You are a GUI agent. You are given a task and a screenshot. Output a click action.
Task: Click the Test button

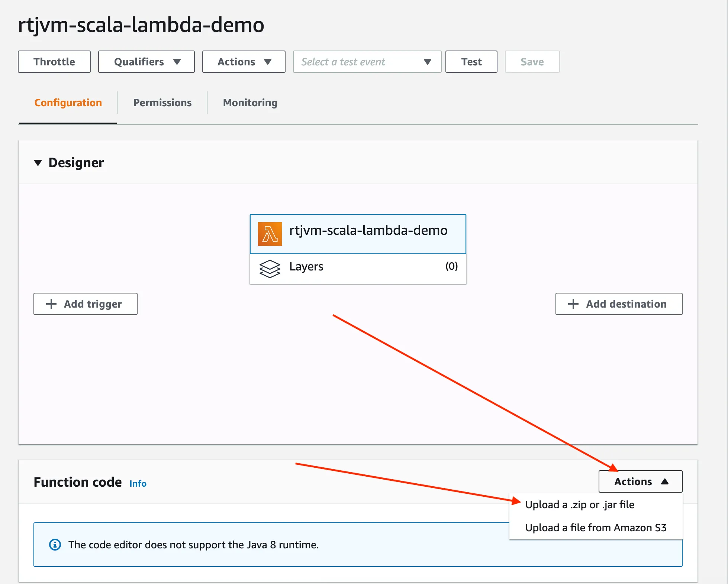point(471,62)
